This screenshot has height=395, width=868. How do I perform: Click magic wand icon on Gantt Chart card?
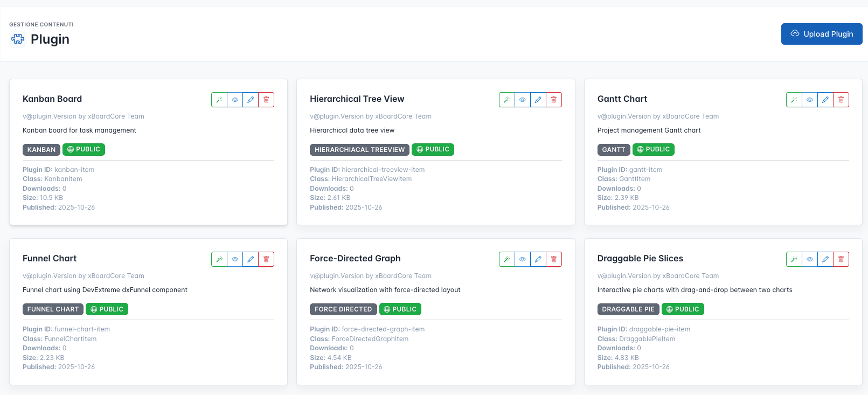click(x=794, y=100)
